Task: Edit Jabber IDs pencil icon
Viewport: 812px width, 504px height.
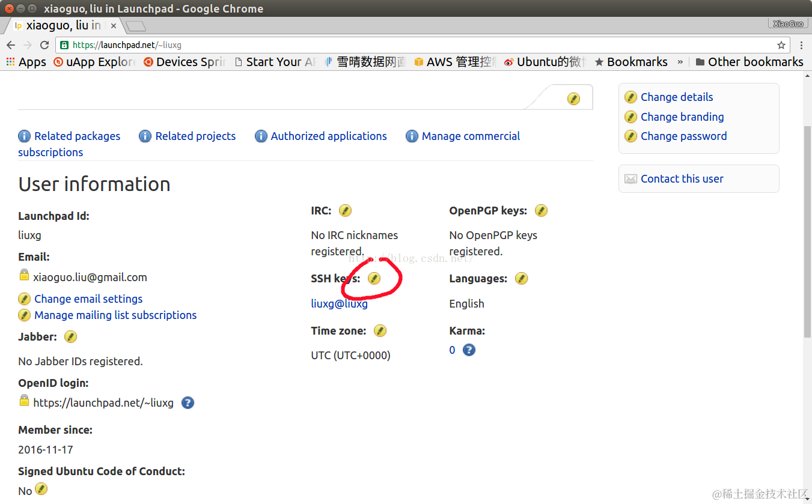Action: click(70, 337)
